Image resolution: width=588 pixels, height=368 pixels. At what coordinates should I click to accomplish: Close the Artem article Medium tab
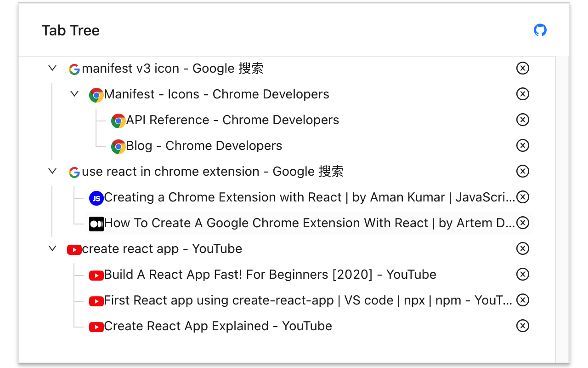coord(523,223)
